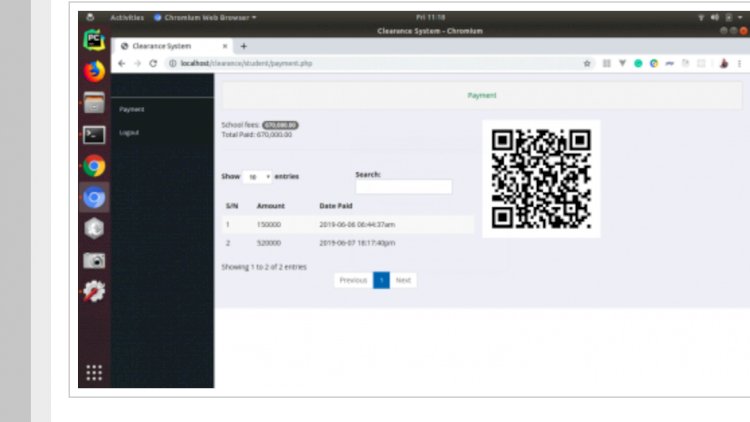The image size is (750, 422).
Task: Open the browser profile avatar
Action: click(724, 63)
